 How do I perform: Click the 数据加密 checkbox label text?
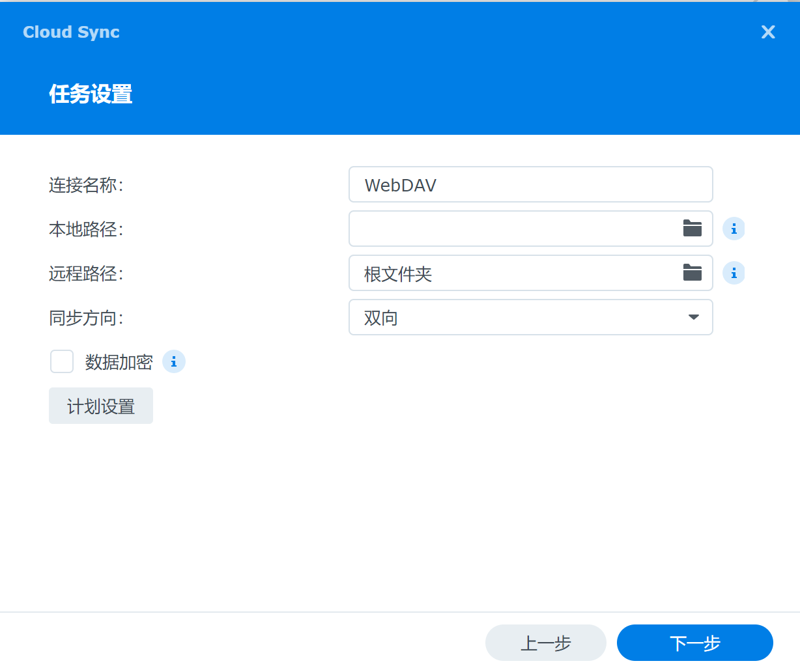pyautogui.click(x=119, y=362)
